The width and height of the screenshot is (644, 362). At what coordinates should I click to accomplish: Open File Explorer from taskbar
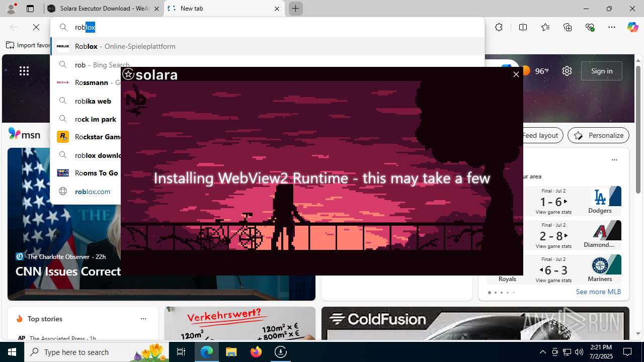tap(231, 352)
